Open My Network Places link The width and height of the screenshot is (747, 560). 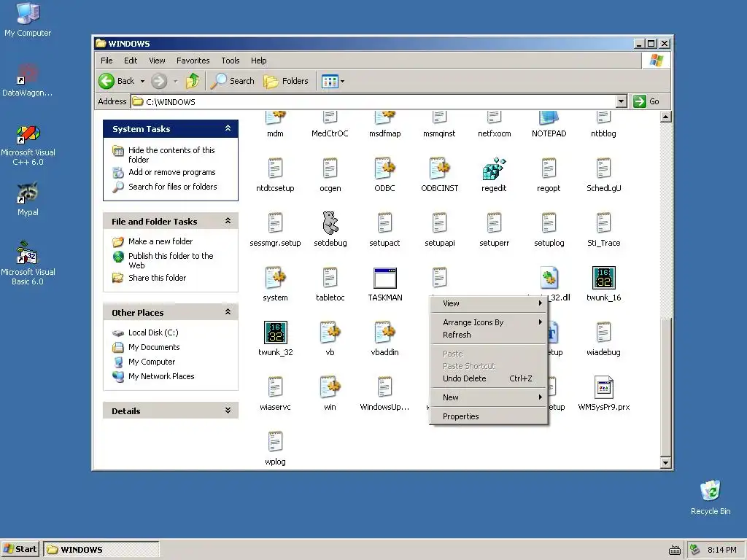tap(161, 376)
